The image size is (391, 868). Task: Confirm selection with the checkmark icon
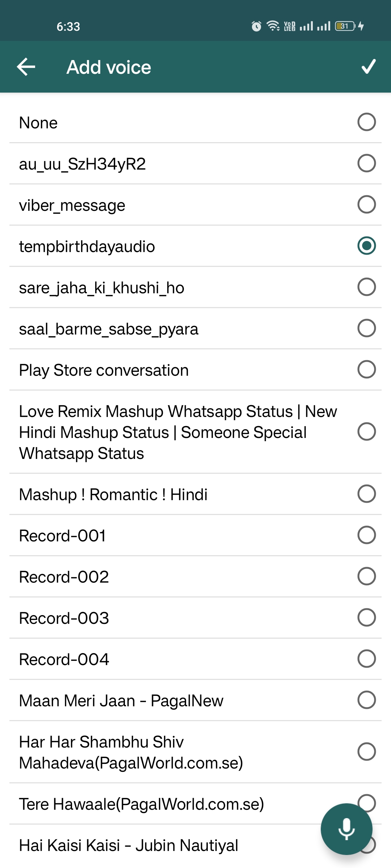point(369,67)
